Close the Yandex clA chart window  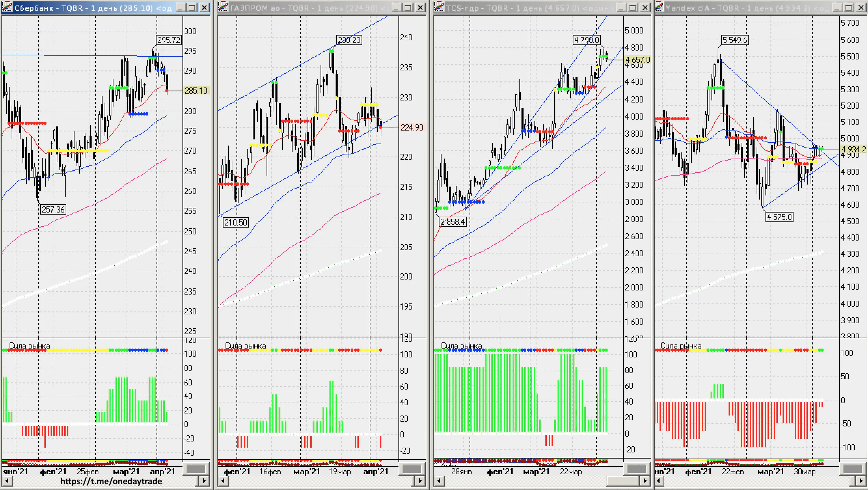[x=861, y=8]
